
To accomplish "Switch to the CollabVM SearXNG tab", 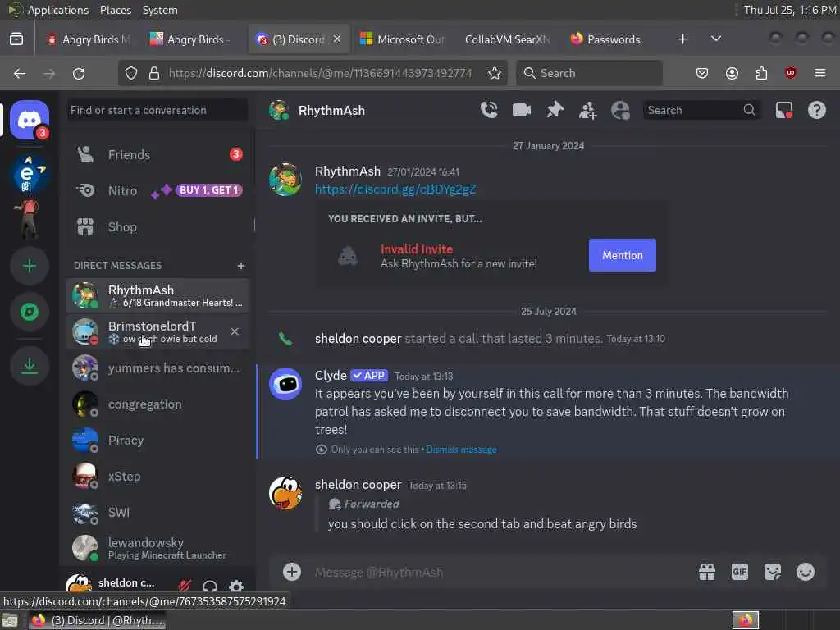I will pos(507,39).
